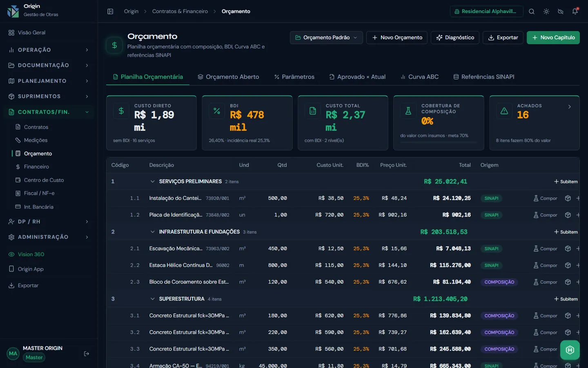Switch to Aprovado × Atual tab
The image size is (588, 368).
357,77
